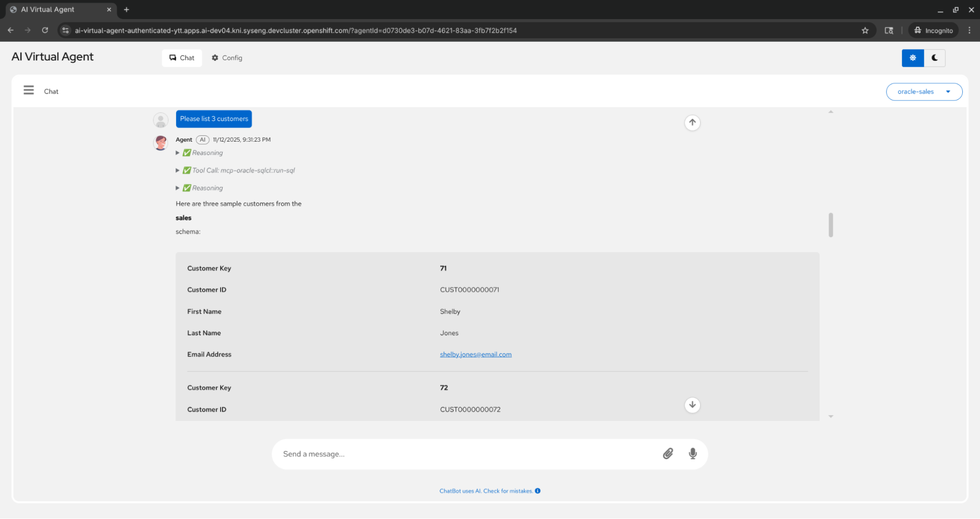Bookmark this page with star icon
The width and height of the screenshot is (980, 519).
pos(865,30)
